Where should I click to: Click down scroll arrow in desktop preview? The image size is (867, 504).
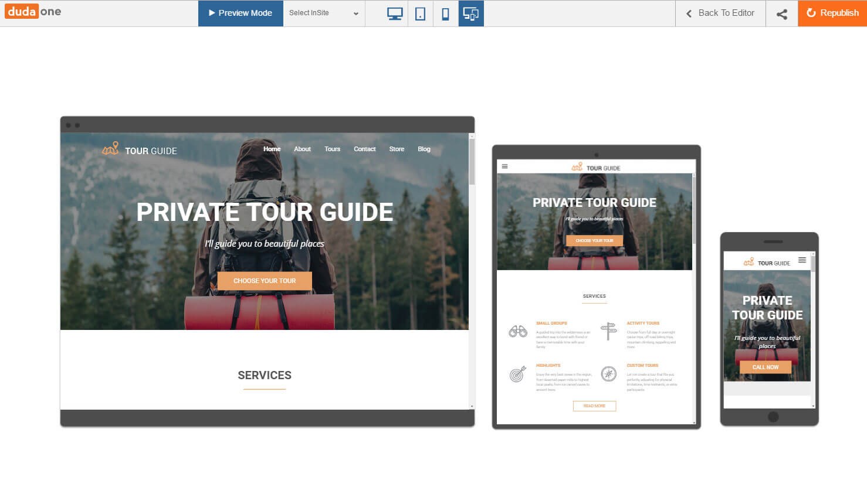point(472,406)
